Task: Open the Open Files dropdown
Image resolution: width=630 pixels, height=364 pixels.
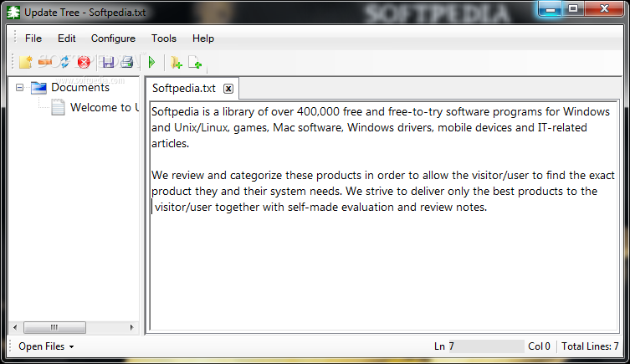Action: (46, 346)
